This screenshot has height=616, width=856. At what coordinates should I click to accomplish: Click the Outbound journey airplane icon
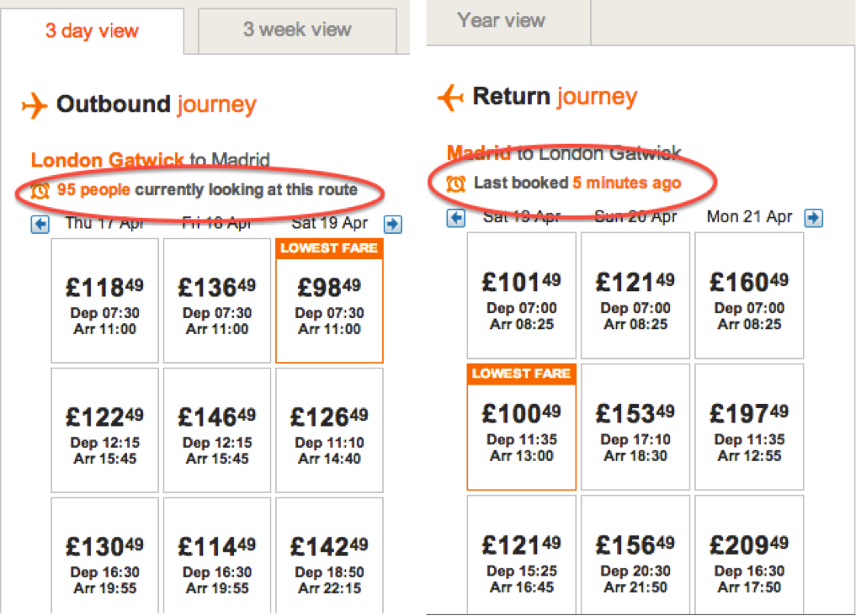(x=34, y=104)
